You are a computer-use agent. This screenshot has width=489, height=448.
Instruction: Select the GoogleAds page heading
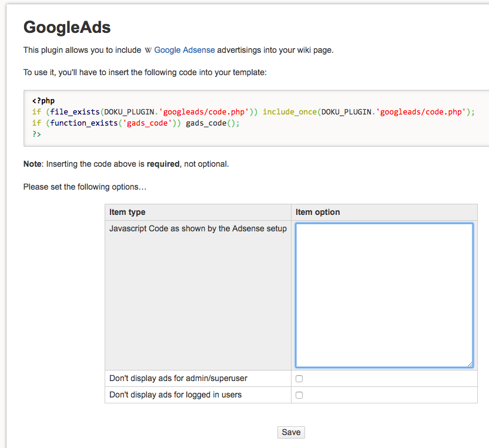(x=67, y=27)
